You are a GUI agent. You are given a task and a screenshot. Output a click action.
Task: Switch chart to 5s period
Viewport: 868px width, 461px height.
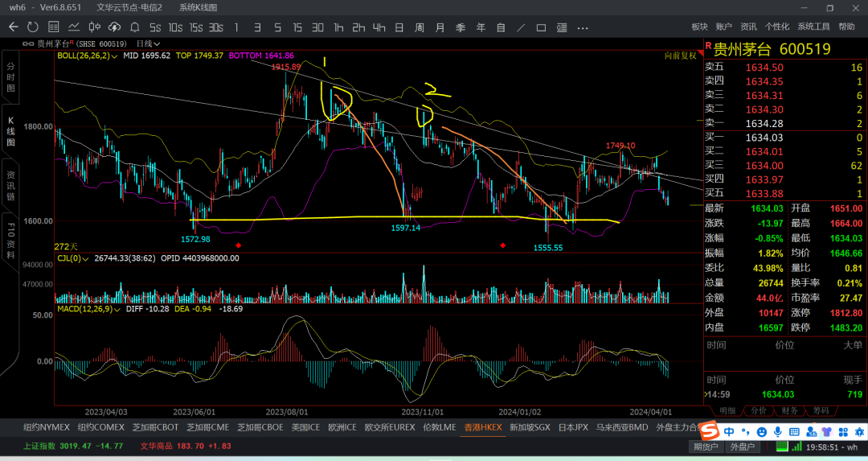pos(155,27)
